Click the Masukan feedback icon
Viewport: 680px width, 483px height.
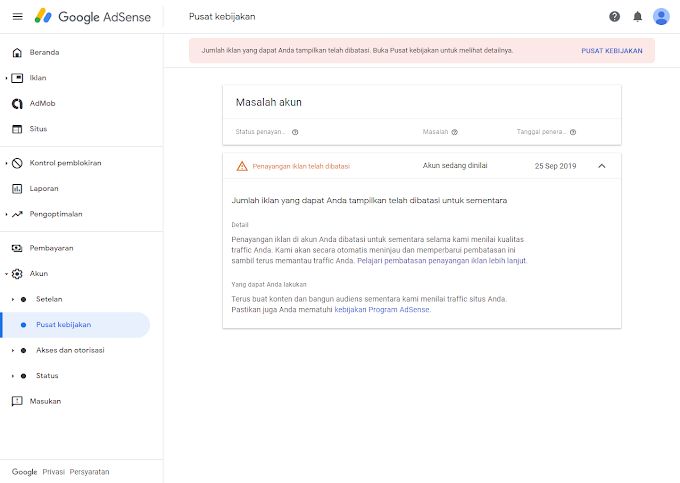tap(17, 401)
